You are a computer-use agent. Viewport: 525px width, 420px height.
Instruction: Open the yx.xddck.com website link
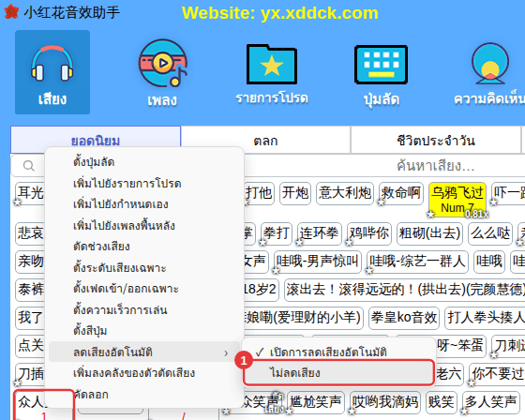pos(280,13)
